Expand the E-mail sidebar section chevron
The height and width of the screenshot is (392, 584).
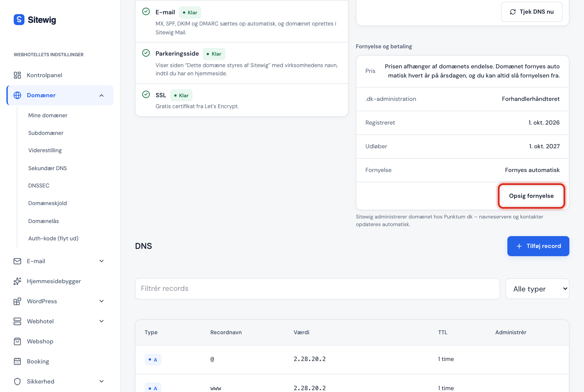pos(102,261)
